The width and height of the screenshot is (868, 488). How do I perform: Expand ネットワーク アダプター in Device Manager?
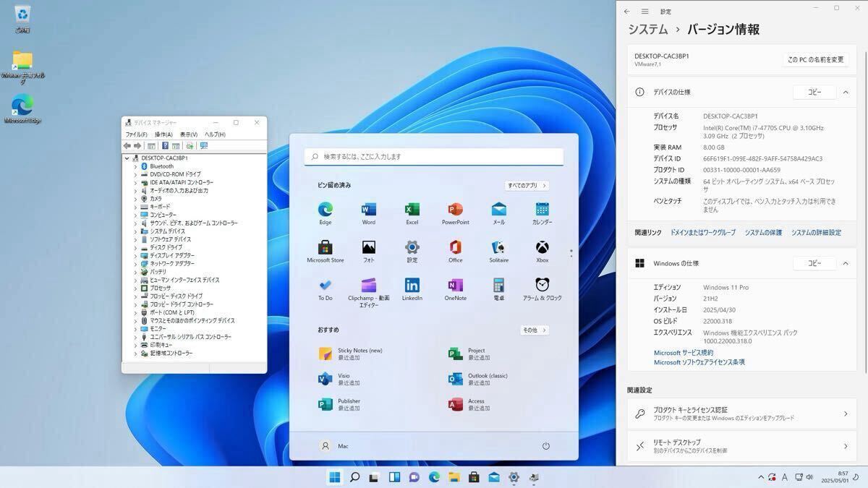click(x=135, y=264)
